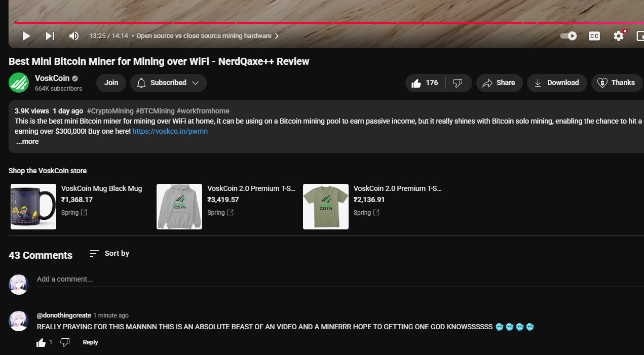The height and width of the screenshot is (355, 644).
Task: Open the @donothingcreate profile link
Action: 64,315
